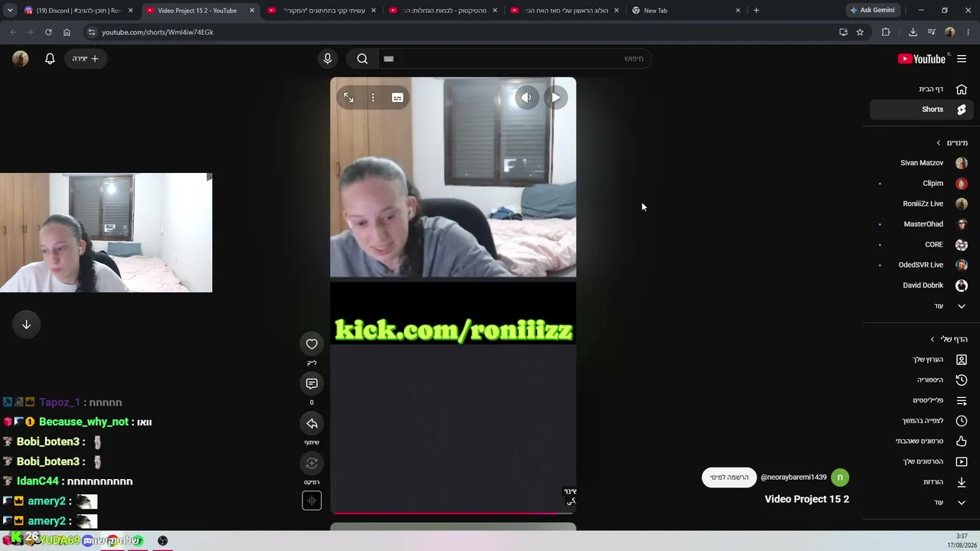Viewport: 980px width, 551px height.
Task: Open the @neoraybaremi1439 channel handle
Action: click(793, 478)
